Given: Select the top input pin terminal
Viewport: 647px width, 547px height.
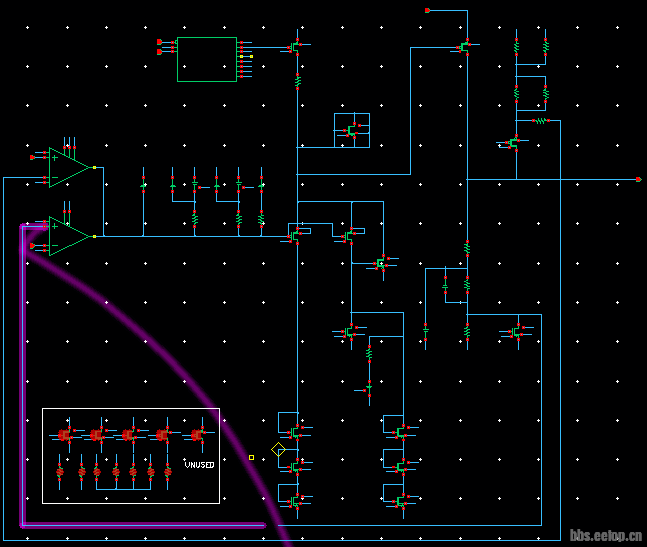Looking at the screenshot, I should pos(427,10).
